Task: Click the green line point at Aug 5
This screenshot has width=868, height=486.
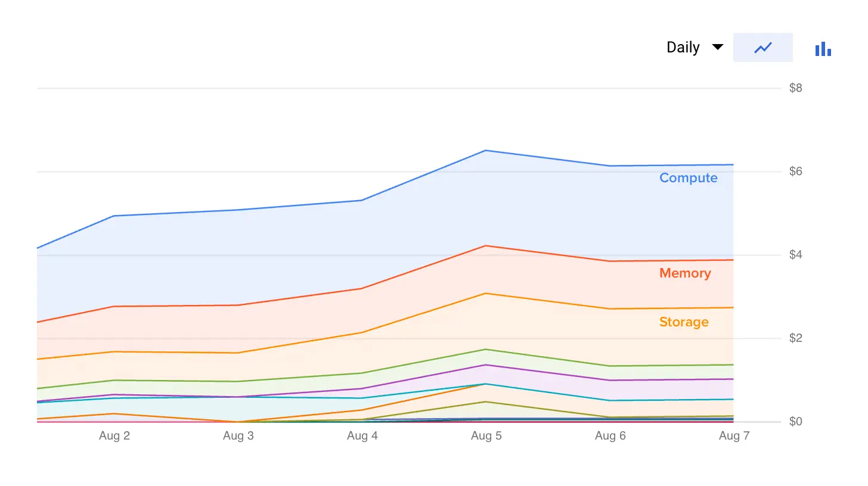Action: 486,350
